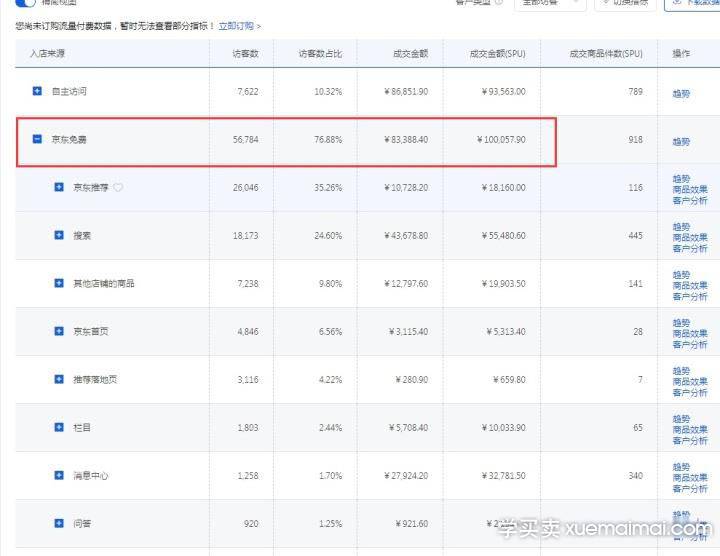Expand the 自主访问 source row

(37, 91)
